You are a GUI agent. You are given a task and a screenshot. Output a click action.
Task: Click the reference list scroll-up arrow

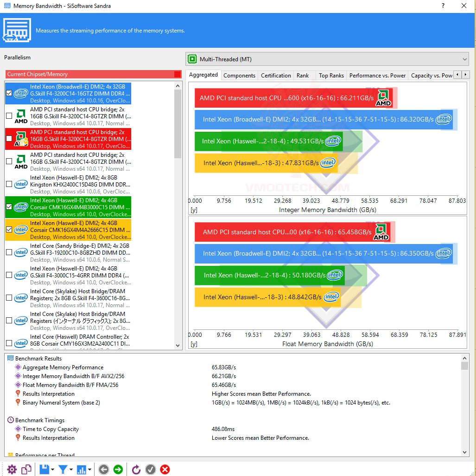(x=178, y=86)
